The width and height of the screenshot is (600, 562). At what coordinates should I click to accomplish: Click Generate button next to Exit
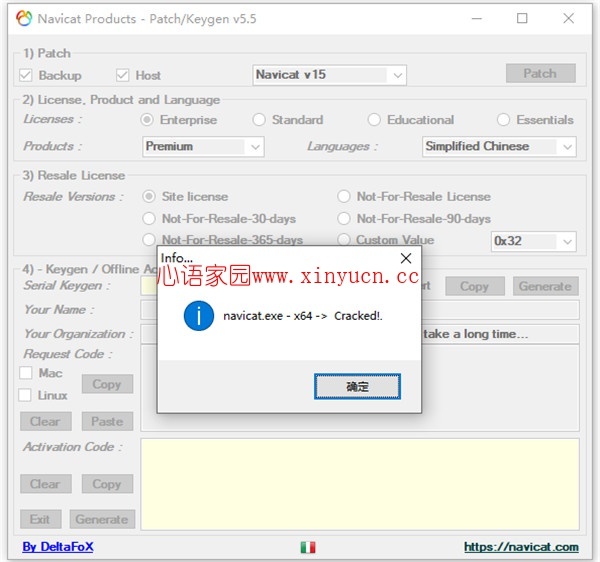click(102, 519)
